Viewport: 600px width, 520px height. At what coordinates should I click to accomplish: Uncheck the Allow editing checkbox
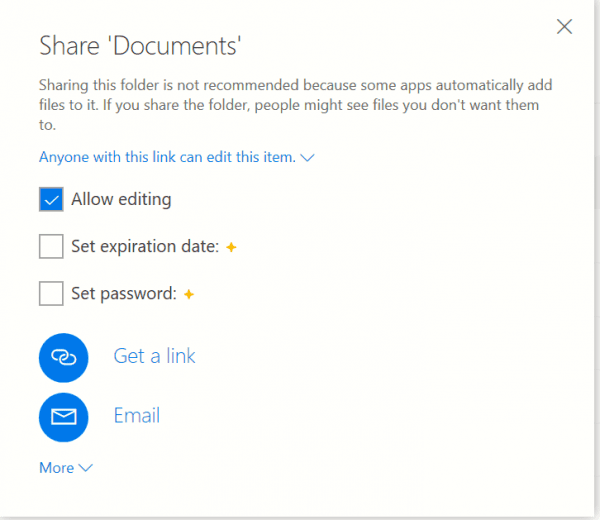coord(51,200)
